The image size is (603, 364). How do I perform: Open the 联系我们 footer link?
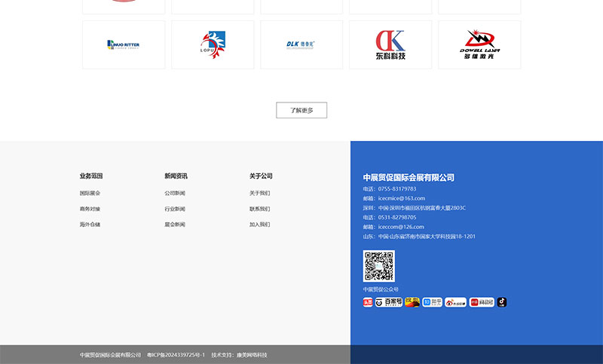[x=259, y=209]
